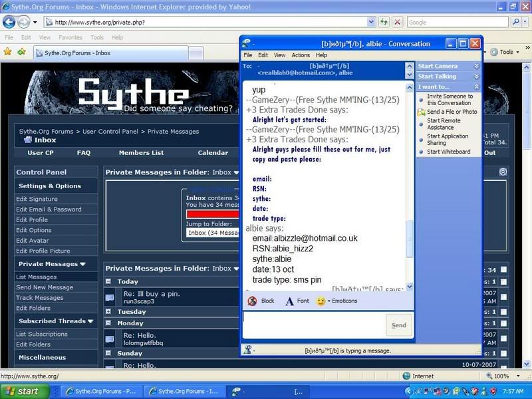This screenshot has width=532, height=399.
Task: Open the Actions menu in Messenger
Action: pyautogui.click(x=301, y=55)
